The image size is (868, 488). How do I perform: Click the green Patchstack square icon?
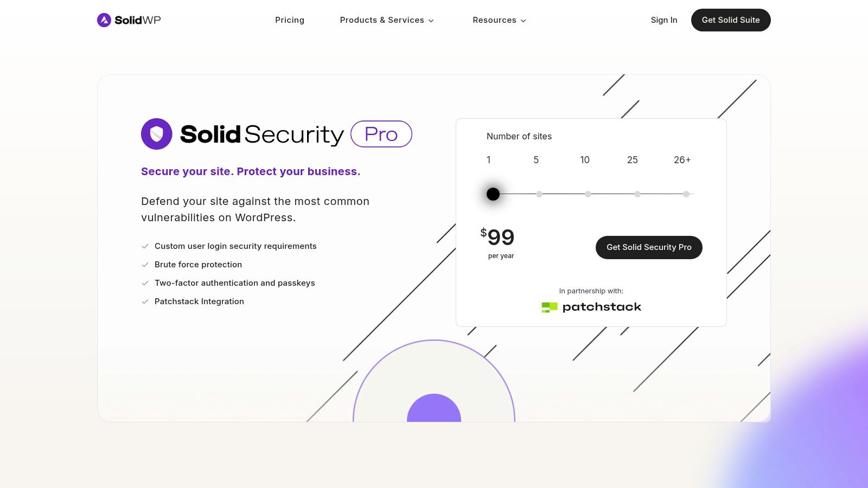pos(549,306)
